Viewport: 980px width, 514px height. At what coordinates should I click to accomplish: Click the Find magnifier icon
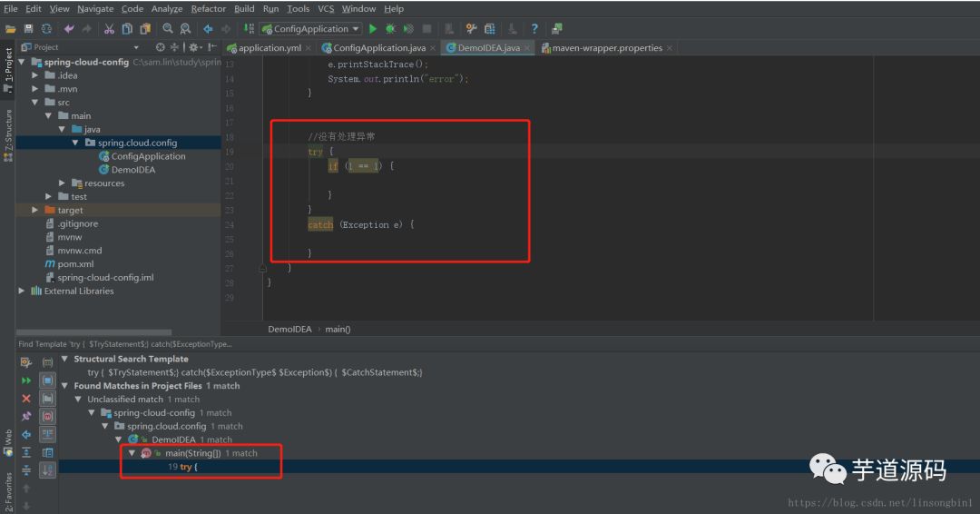(x=168, y=29)
